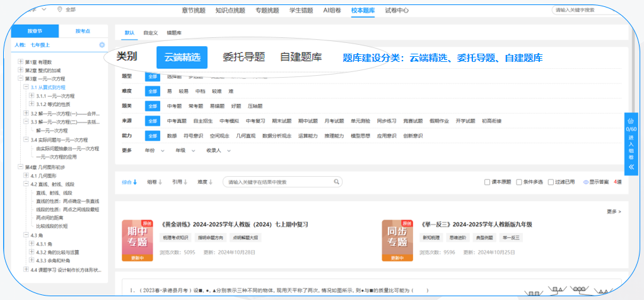Switch to the 专题挑题 tab
The image size is (644, 300).
point(267,10)
